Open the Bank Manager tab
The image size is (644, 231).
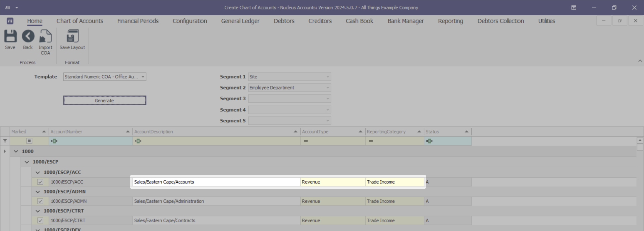(406, 21)
